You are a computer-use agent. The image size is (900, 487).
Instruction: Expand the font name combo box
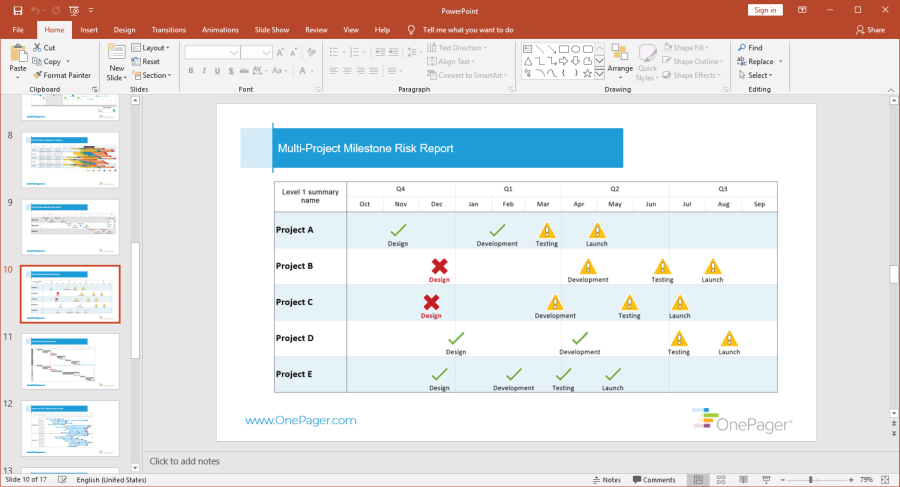click(x=234, y=53)
